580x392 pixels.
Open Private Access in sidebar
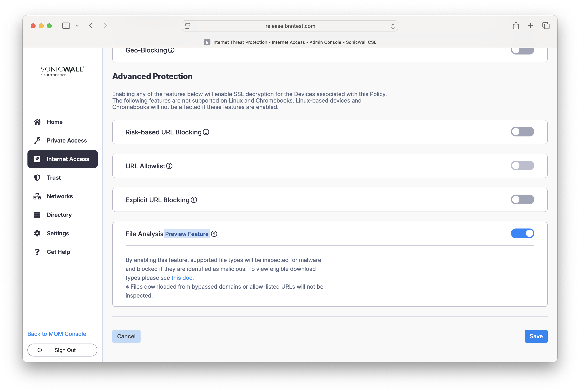(x=67, y=140)
